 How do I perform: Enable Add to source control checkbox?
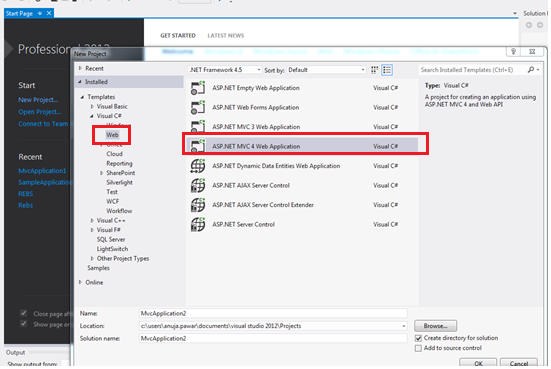(418, 348)
